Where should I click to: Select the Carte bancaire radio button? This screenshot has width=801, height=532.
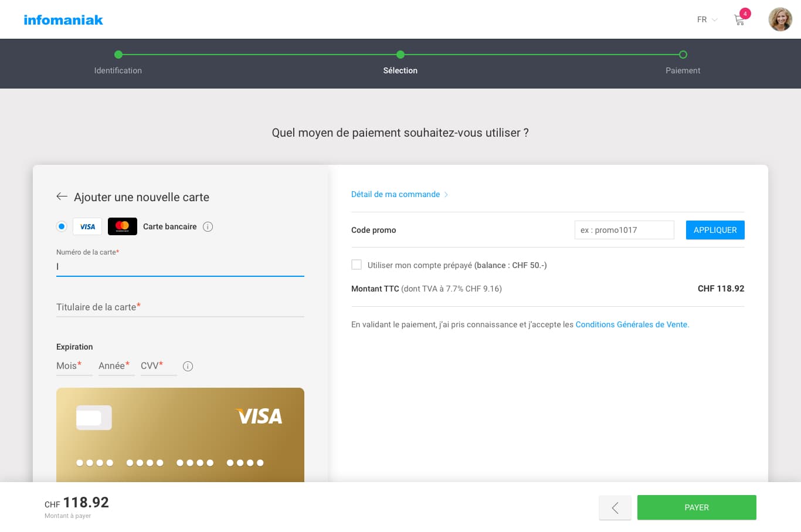(x=62, y=226)
